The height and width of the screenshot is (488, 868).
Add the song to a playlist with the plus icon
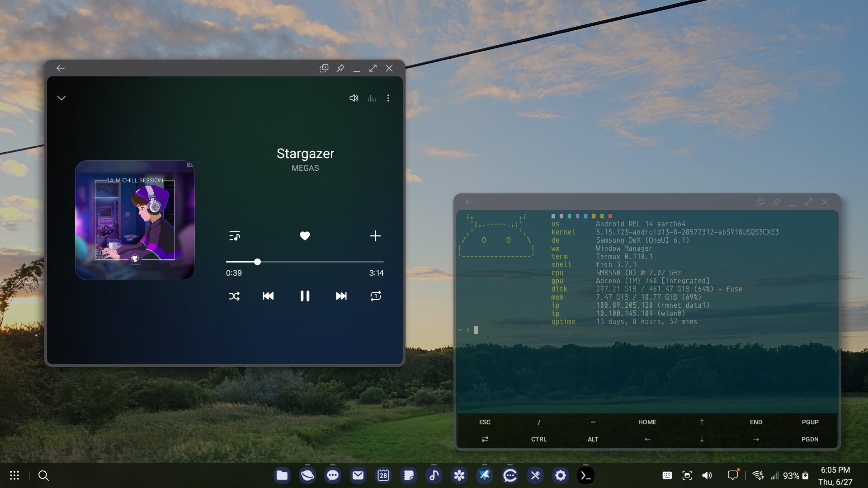click(x=375, y=236)
